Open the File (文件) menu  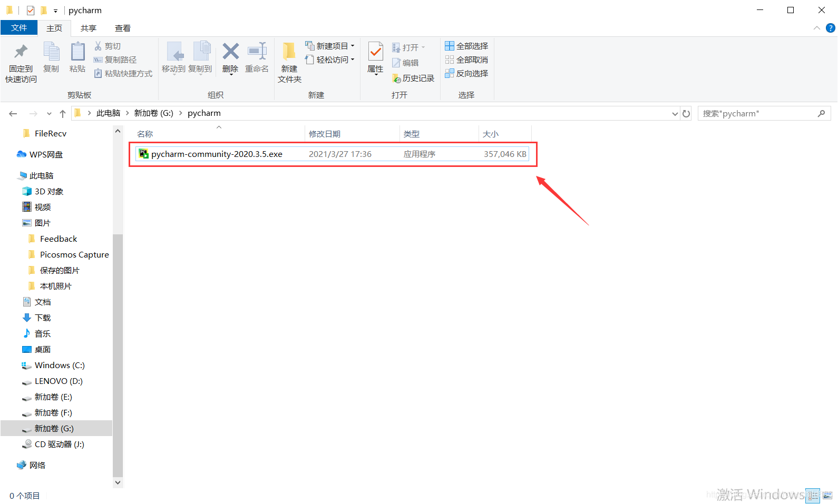pos(19,28)
